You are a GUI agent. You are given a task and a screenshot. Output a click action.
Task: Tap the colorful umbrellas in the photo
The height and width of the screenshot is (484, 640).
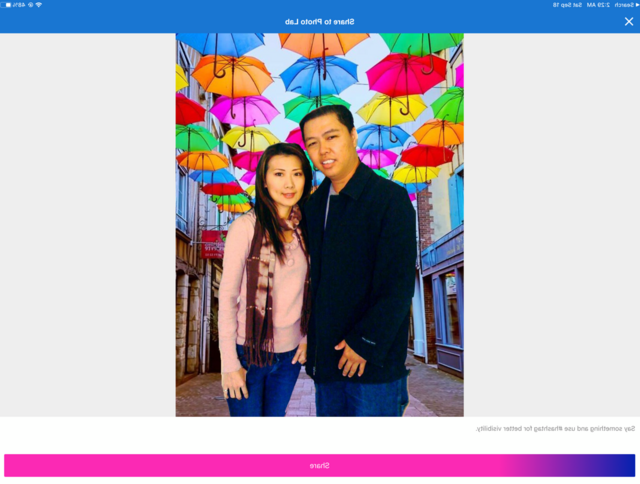tap(320, 75)
